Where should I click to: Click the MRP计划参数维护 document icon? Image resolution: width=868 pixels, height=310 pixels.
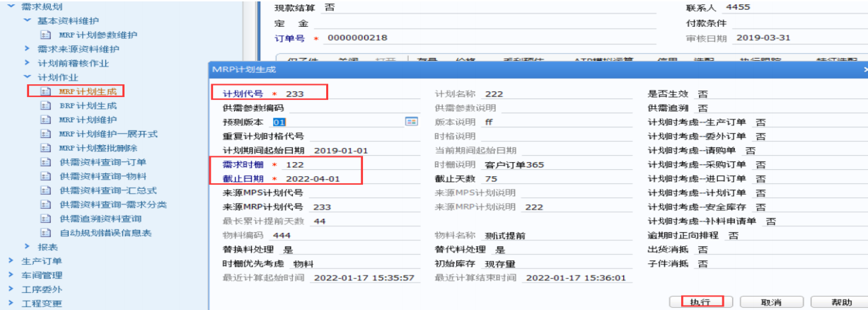click(x=46, y=35)
